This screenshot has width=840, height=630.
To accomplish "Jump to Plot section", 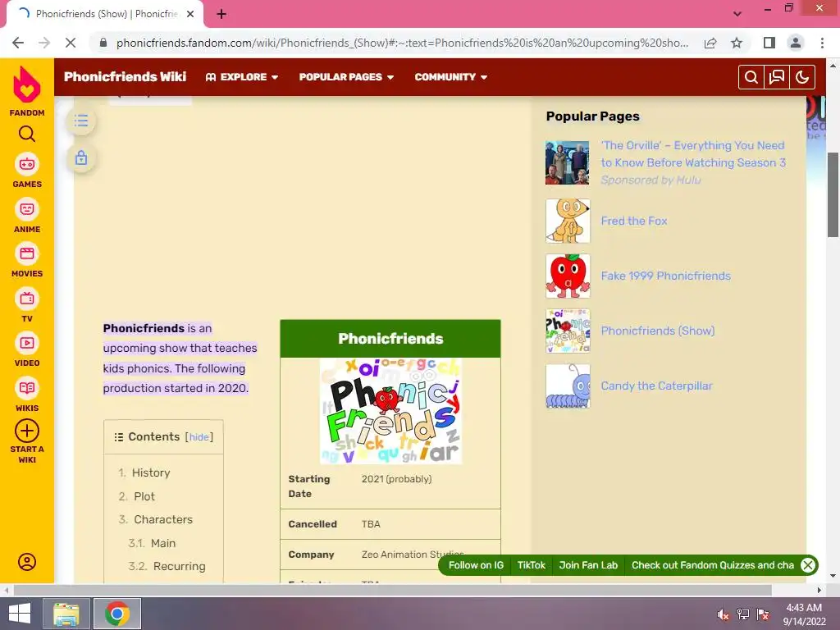I will 144,496.
